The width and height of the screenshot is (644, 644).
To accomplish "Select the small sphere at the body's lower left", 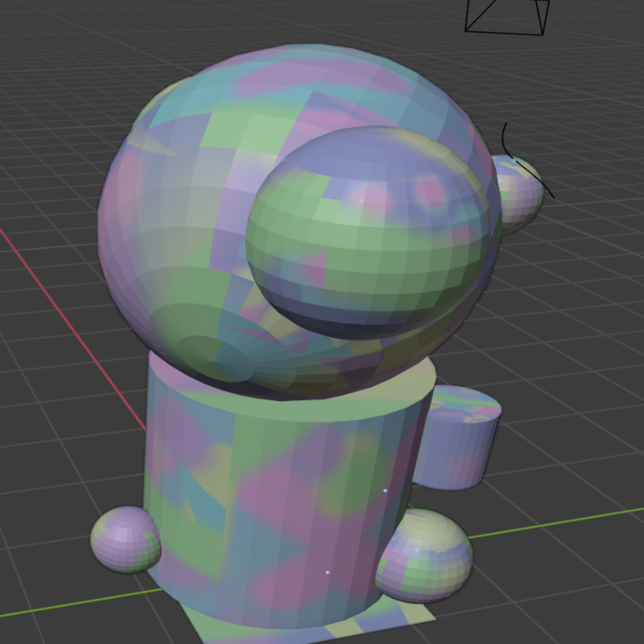I will pyautogui.click(x=123, y=539).
